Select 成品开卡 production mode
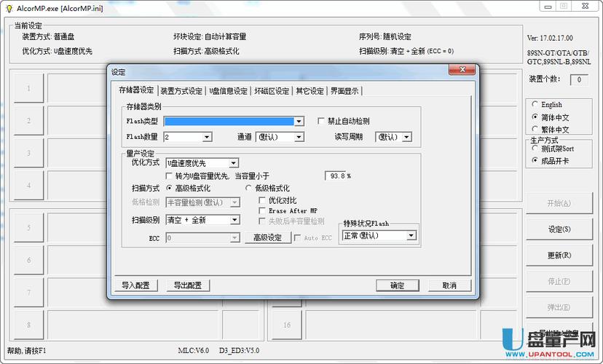 coord(535,161)
